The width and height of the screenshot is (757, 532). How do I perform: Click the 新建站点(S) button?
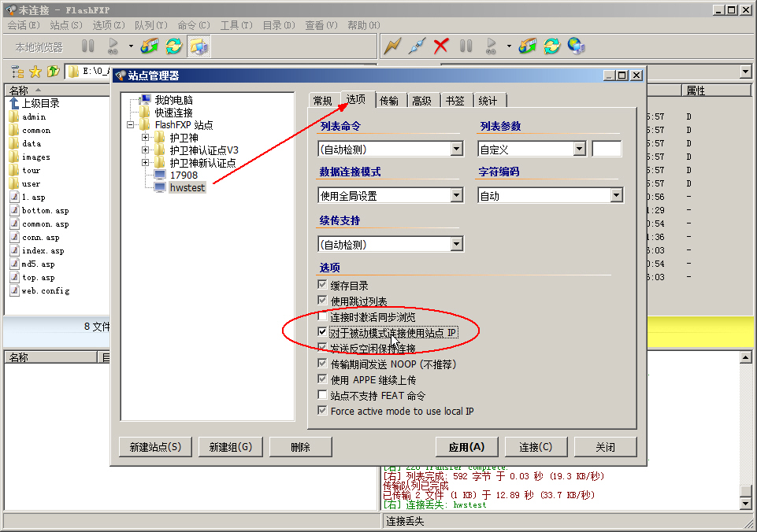(155, 447)
